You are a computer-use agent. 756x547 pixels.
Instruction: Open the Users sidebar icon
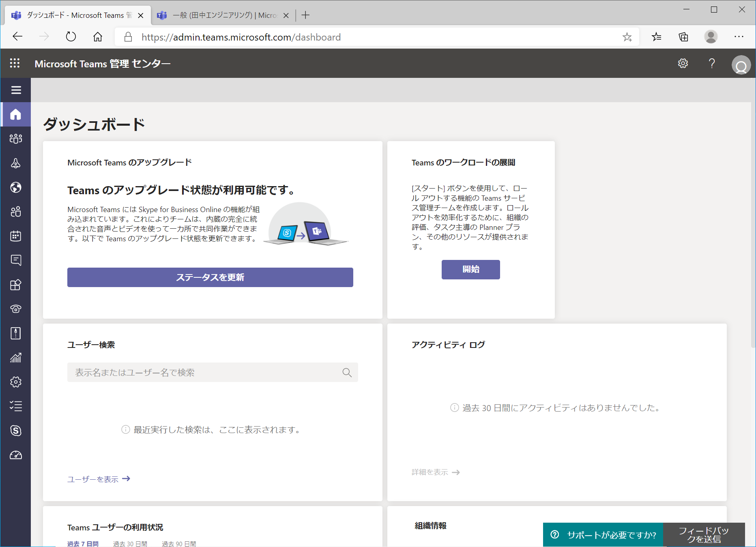point(16,212)
